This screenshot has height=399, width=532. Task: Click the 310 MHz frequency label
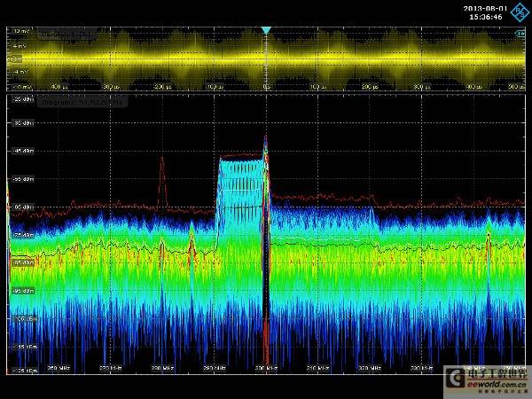coord(318,368)
